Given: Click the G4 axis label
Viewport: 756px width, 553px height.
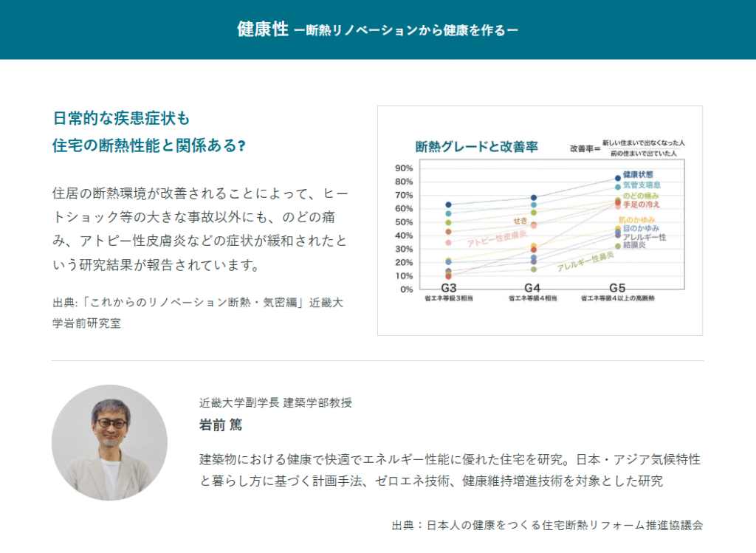Looking at the screenshot, I should (533, 288).
